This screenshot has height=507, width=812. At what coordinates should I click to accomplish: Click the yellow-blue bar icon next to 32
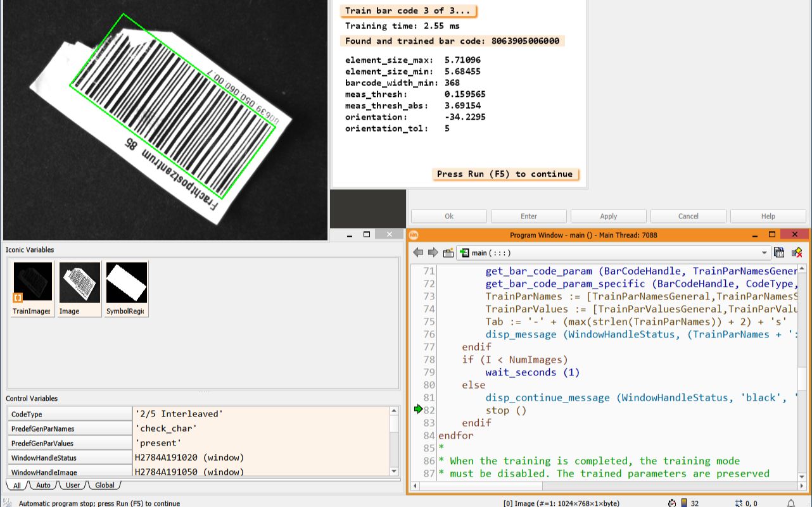[684, 503]
